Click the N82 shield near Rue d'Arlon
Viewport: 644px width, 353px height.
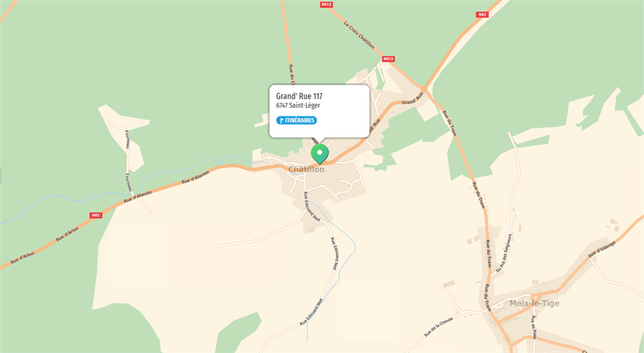[x=96, y=215]
